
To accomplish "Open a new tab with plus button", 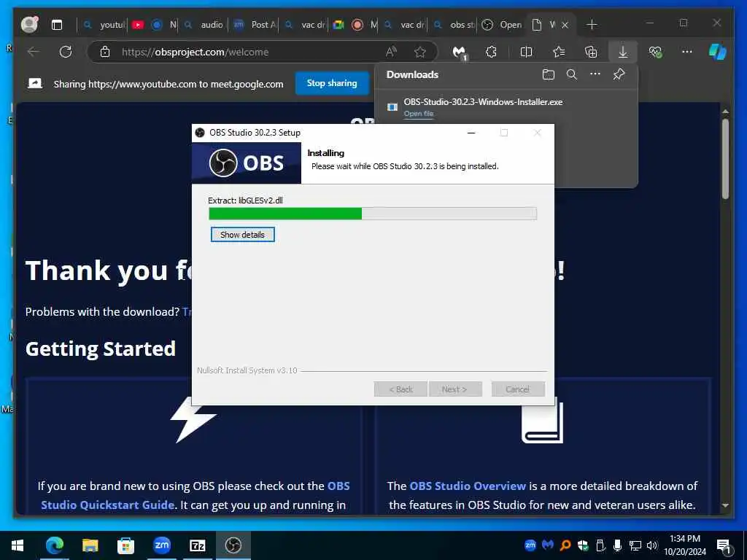I will (591, 25).
